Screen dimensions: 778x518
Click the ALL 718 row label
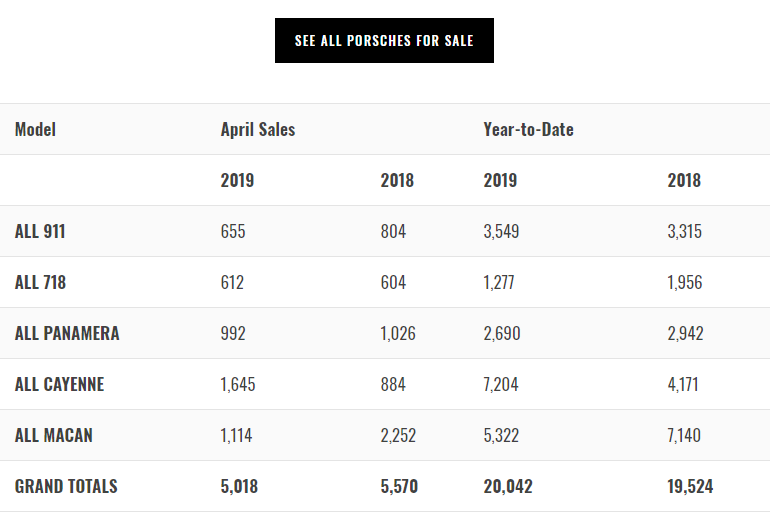[40, 283]
